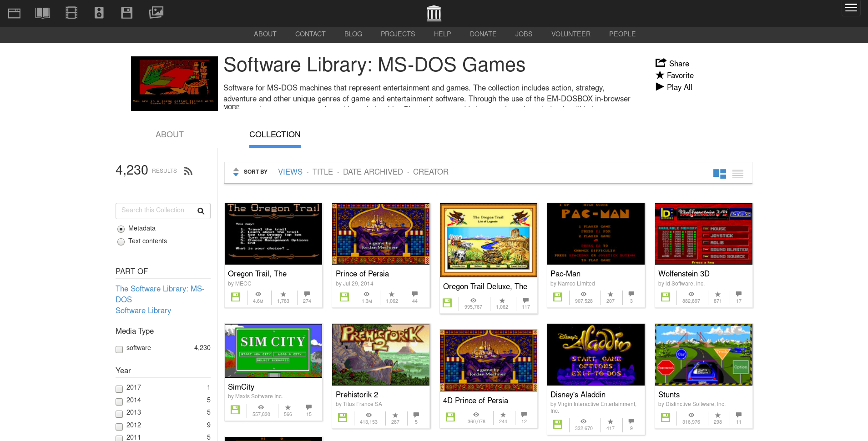Select the Text contents radio button
The width and height of the screenshot is (868, 441).
pos(121,242)
